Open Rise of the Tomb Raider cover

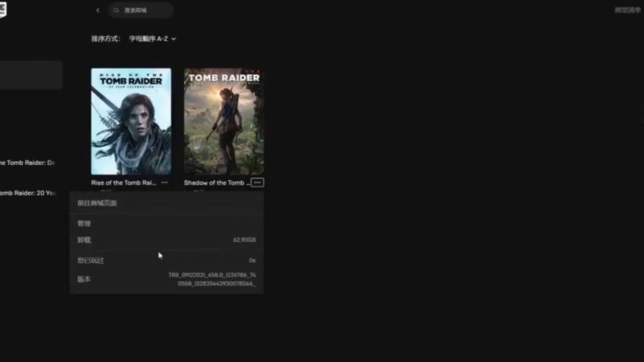click(x=131, y=121)
